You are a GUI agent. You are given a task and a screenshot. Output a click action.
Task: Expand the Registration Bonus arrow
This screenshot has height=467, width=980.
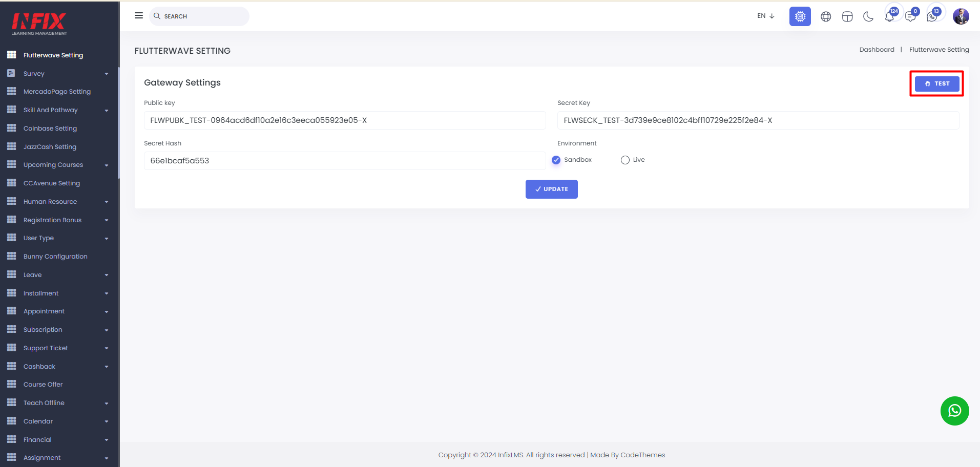107,220
